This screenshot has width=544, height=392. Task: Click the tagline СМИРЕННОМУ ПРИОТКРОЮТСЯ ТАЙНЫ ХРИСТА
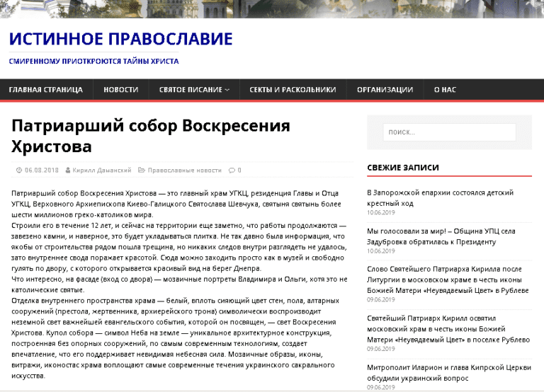(x=93, y=62)
